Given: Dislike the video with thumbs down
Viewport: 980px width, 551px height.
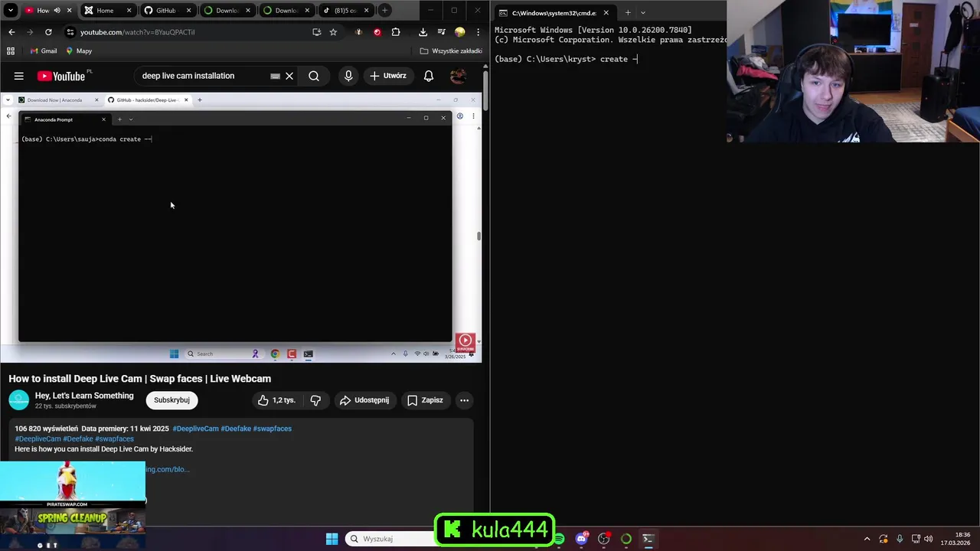Looking at the screenshot, I should (x=315, y=400).
